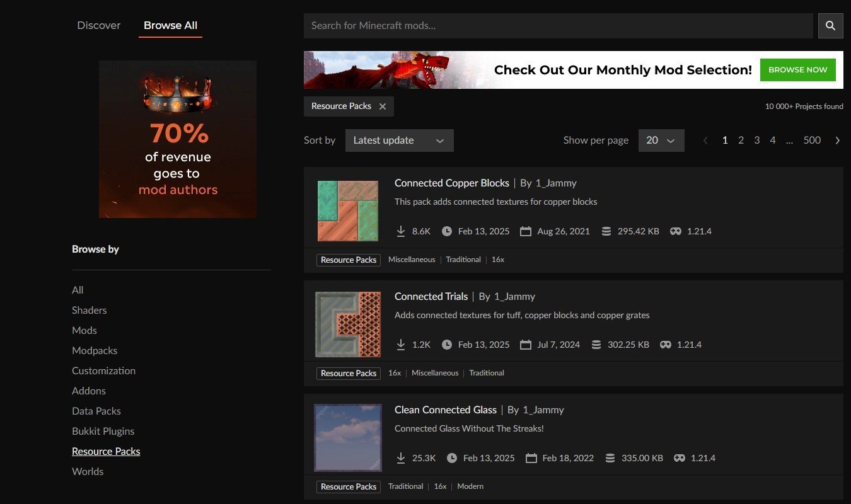Click calendar icon on Clean Connected Glass

tap(531, 458)
